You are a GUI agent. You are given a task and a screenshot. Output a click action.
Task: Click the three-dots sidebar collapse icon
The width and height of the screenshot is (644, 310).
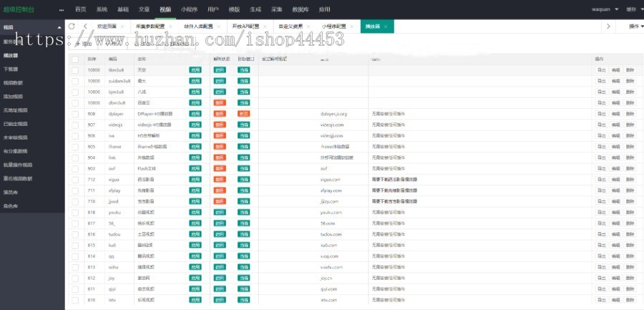click(x=62, y=9)
